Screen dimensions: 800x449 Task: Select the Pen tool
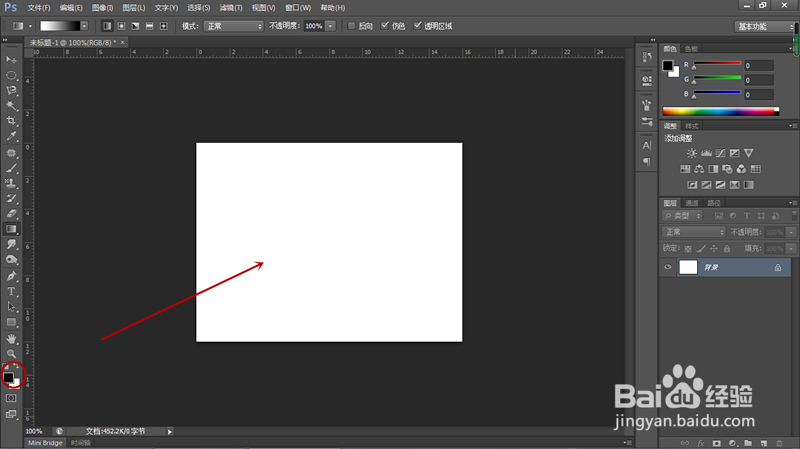[11, 277]
